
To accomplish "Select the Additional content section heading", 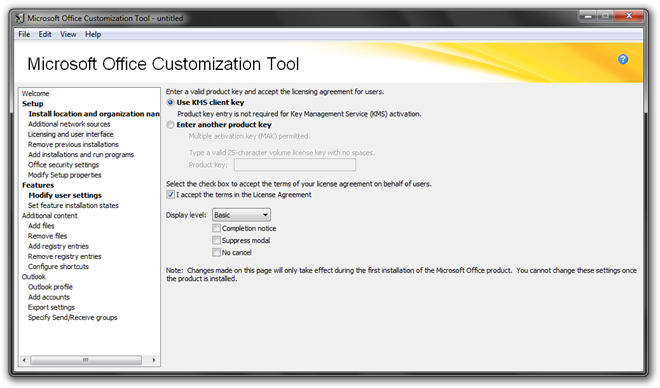I will tap(50, 215).
